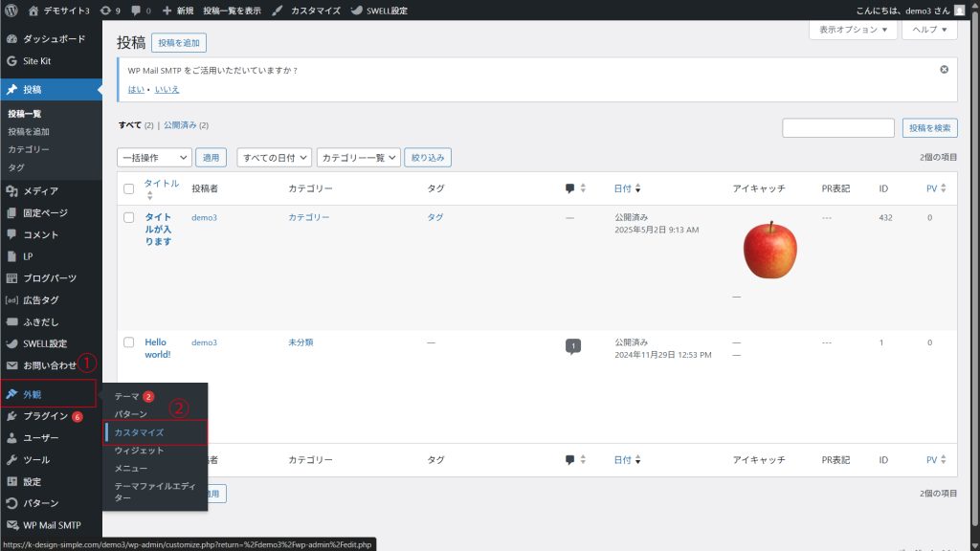Viewport: 980px width, 551px height.
Task: Click the comments bubble icon in admin bar
Action: click(x=137, y=11)
